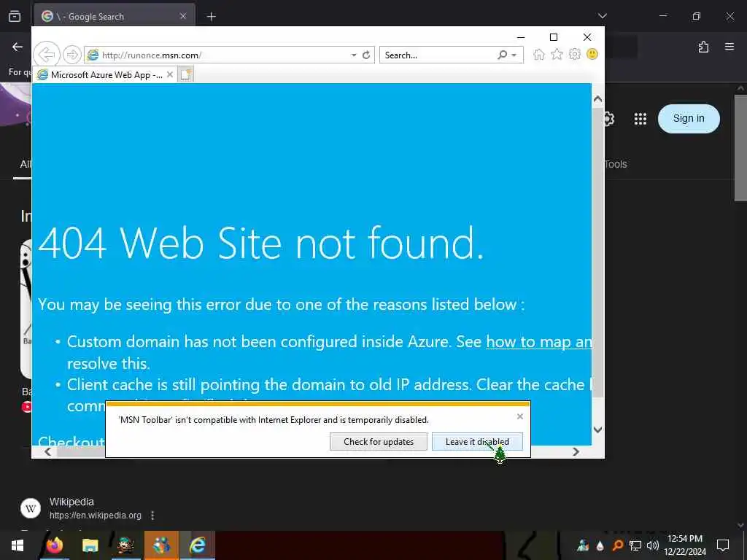Open the taskbar clock 12:54 PM
The height and width of the screenshot is (560, 747).
click(x=685, y=545)
